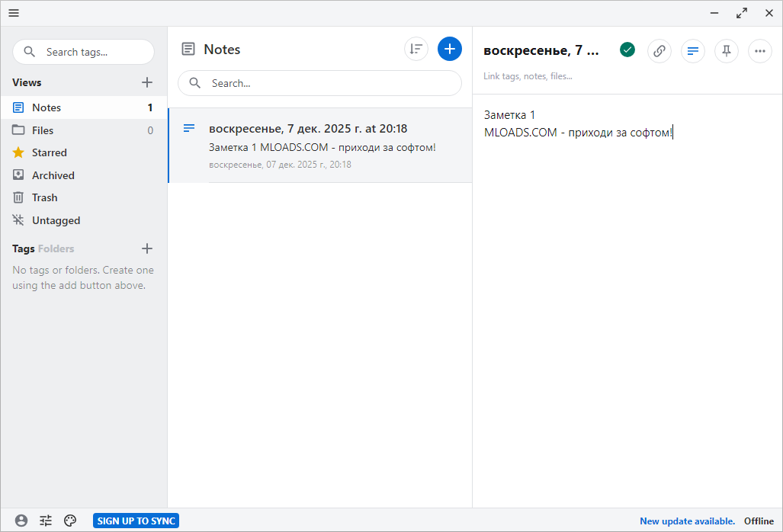Open the New update available link
The image size is (783, 532).
click(x=685, y=521)
